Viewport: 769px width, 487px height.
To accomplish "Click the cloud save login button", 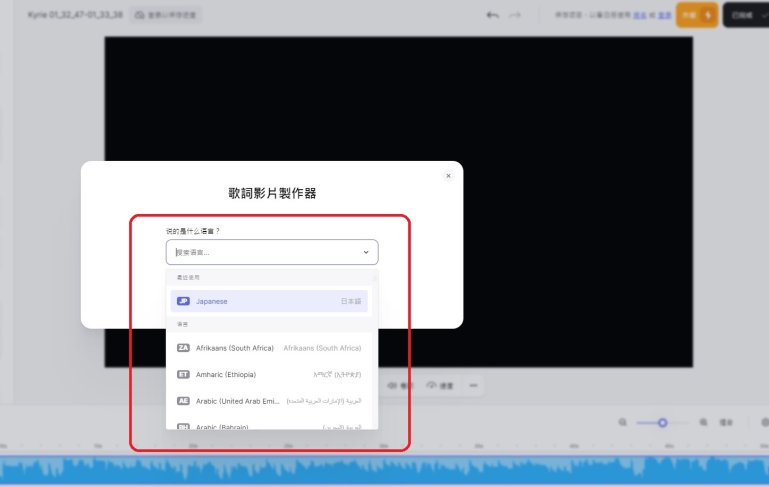I will 166,15.
